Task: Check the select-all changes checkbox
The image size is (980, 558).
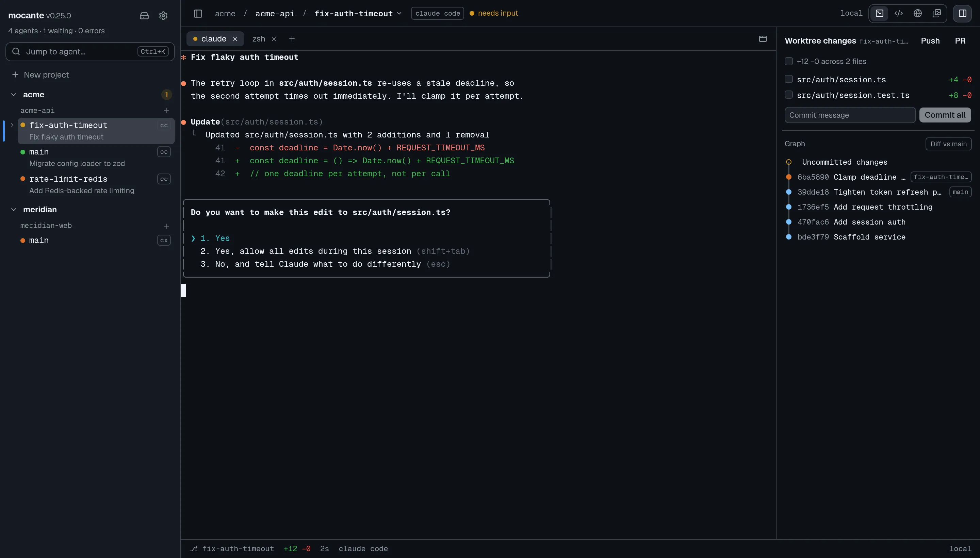Action: [789, 61]
